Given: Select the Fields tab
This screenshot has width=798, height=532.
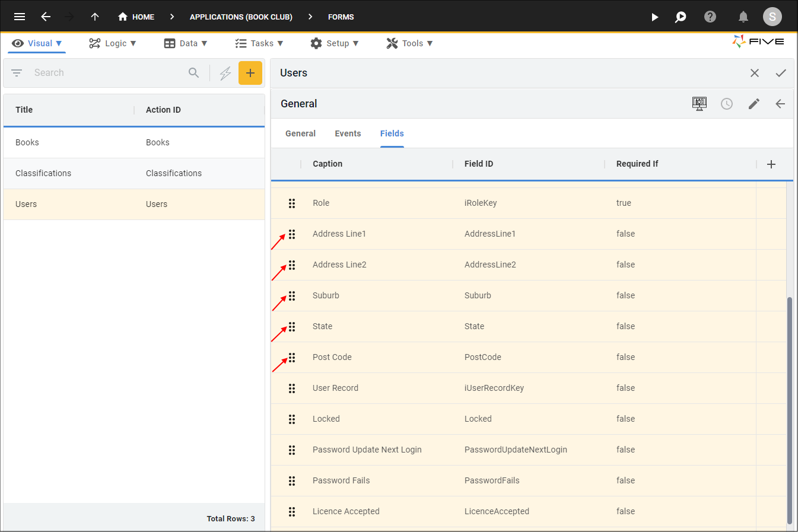Looking at the screenshot, I should click(392, 133).
